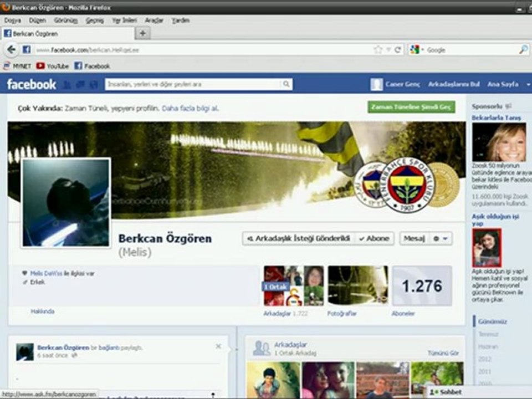Click the 6 saat önce timestamp
This screenshot has height=399, width=532.
coord(53,356)
